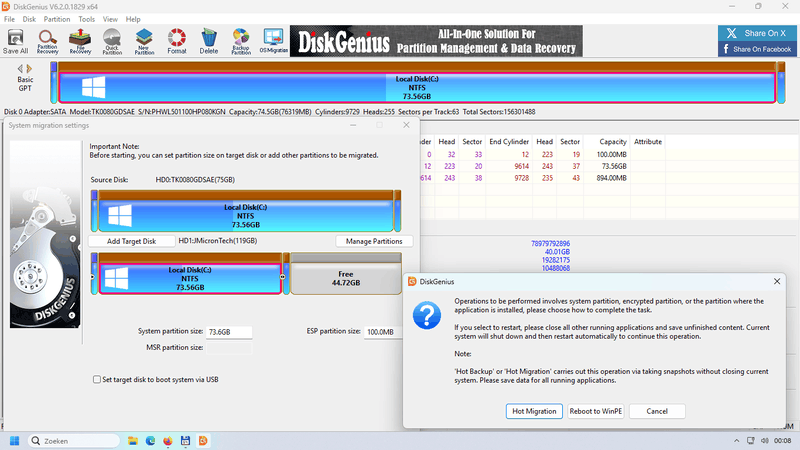Click the Delete partition icon

coord(209,41)
